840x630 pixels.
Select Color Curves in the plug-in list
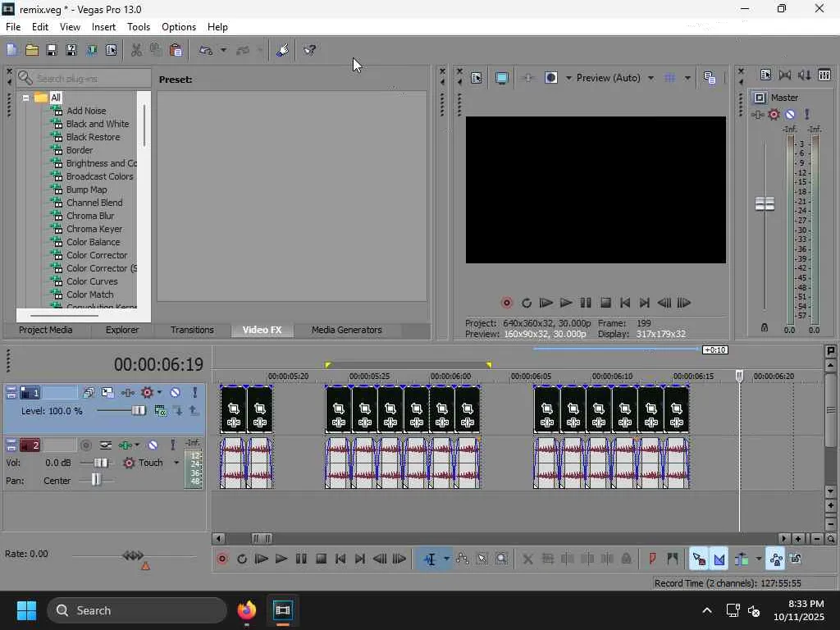[92, 281]
